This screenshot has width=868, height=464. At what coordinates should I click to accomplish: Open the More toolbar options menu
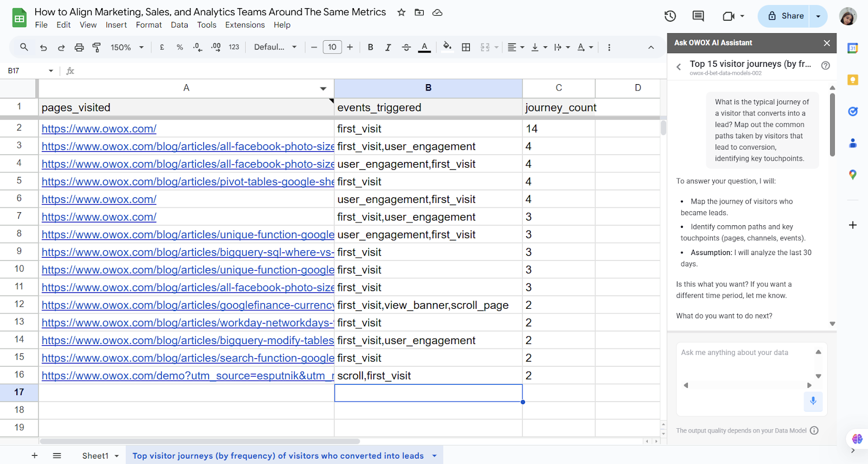coord(609,47)
